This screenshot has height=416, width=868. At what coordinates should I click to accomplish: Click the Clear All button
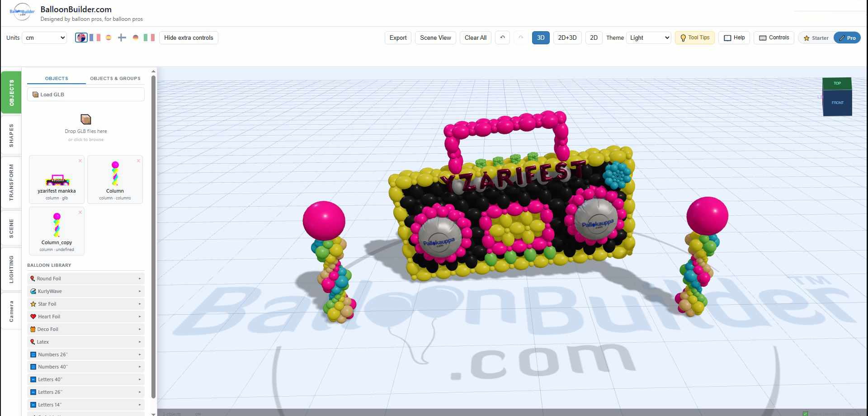476,38
